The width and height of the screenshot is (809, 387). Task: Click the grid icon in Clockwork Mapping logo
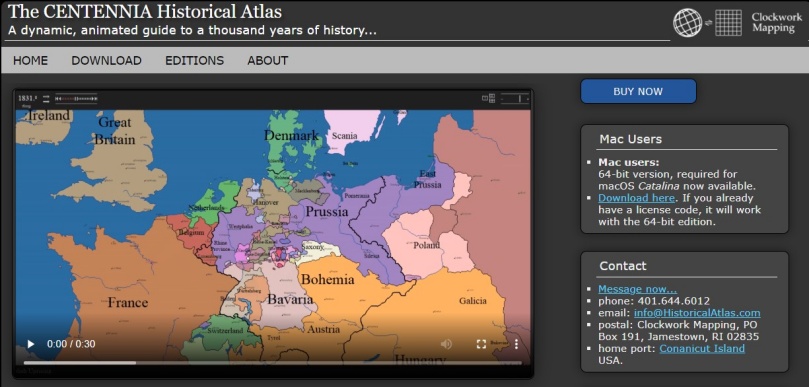[x=729, y=23]
